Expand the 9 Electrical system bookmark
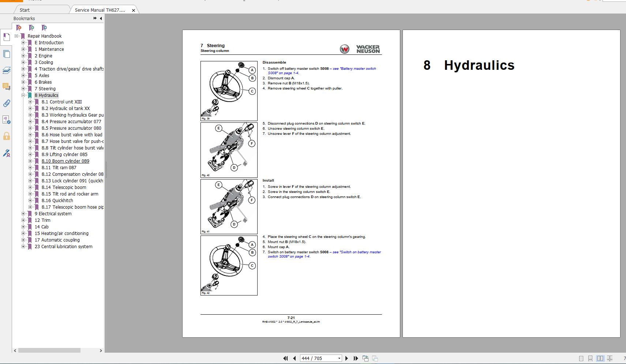 click(x=23, y=213)
